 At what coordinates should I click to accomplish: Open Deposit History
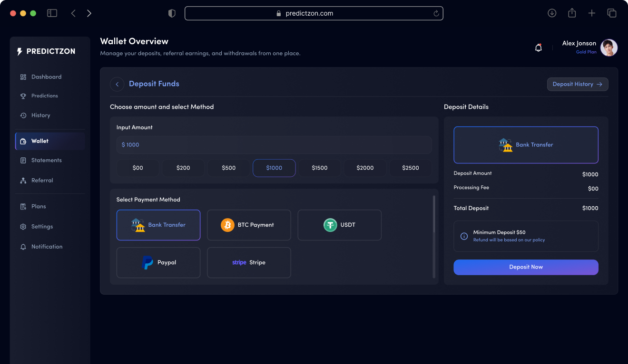click(577, 84)
